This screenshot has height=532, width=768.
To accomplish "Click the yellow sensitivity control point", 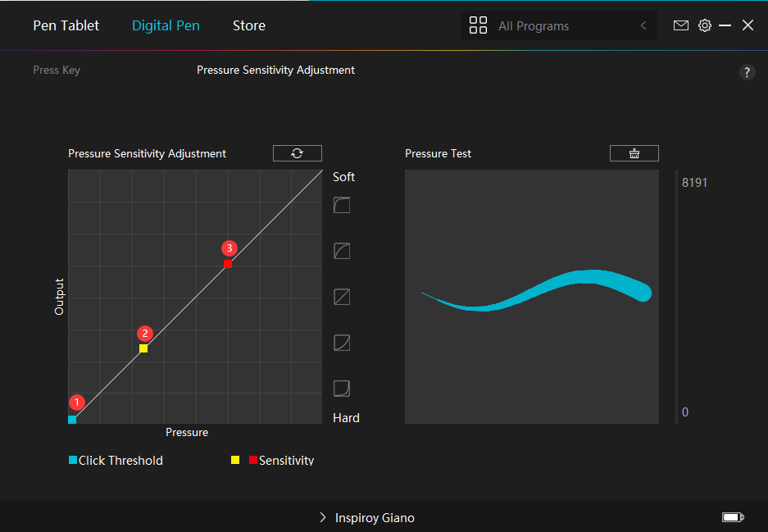I will (x=143, y=348).
